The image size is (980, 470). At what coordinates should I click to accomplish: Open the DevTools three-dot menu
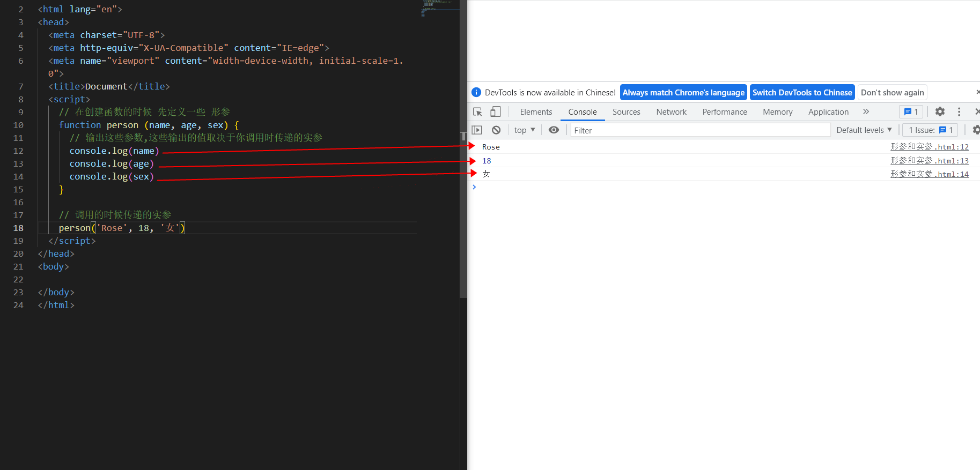click(x=959, y=111)
